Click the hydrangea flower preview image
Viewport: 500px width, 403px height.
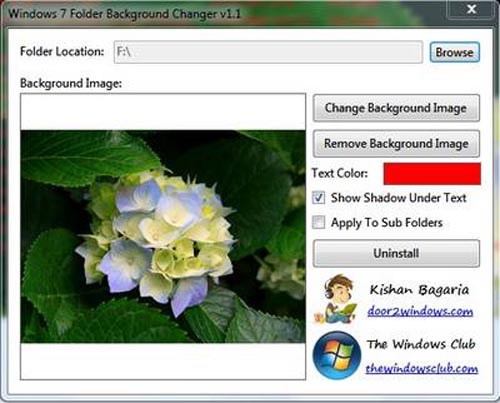click(163, 237)
